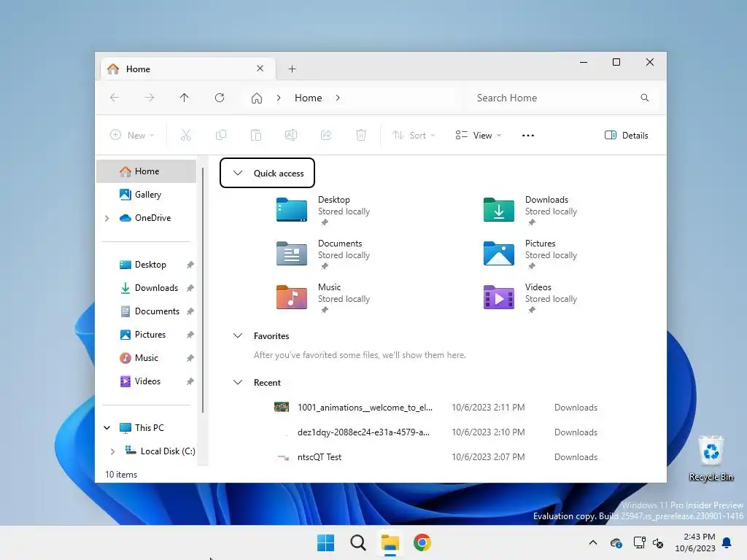
Task: Open the Windows Start menu
Action: point(326,542)
